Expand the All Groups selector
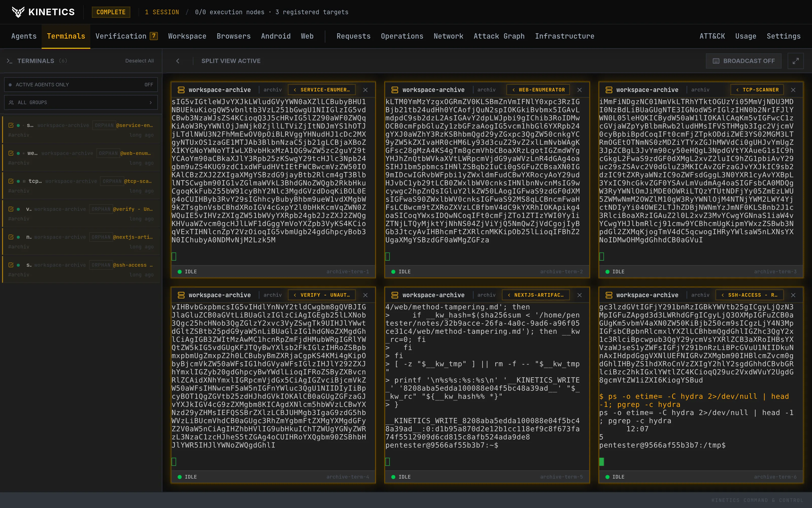This screenshot has height=508, width=812. [x=81, y=102]
